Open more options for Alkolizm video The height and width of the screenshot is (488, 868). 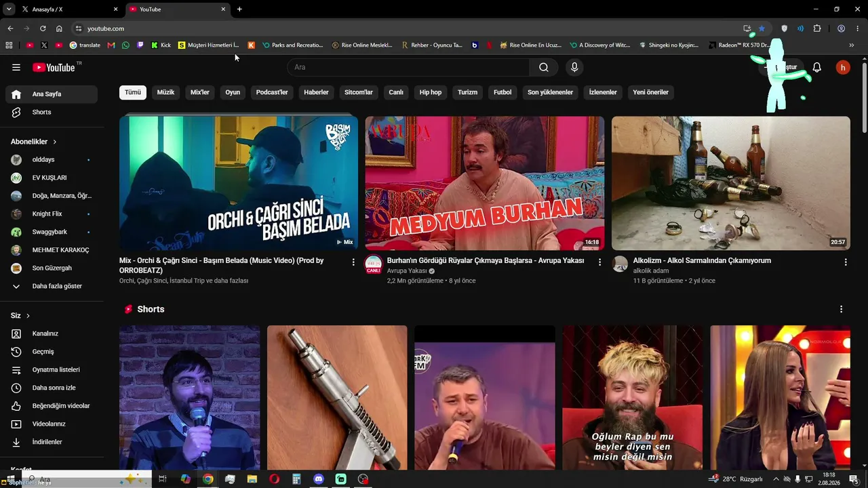point(846,262)
